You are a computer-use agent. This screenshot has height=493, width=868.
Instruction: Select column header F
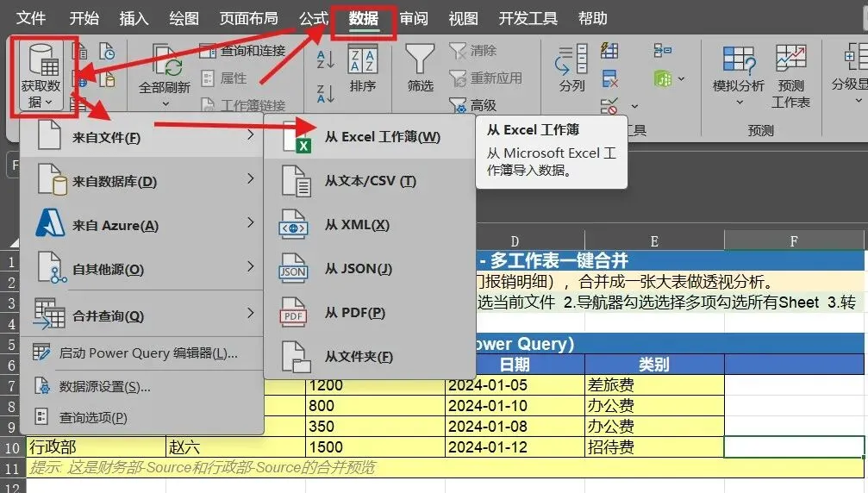[794, 241]
